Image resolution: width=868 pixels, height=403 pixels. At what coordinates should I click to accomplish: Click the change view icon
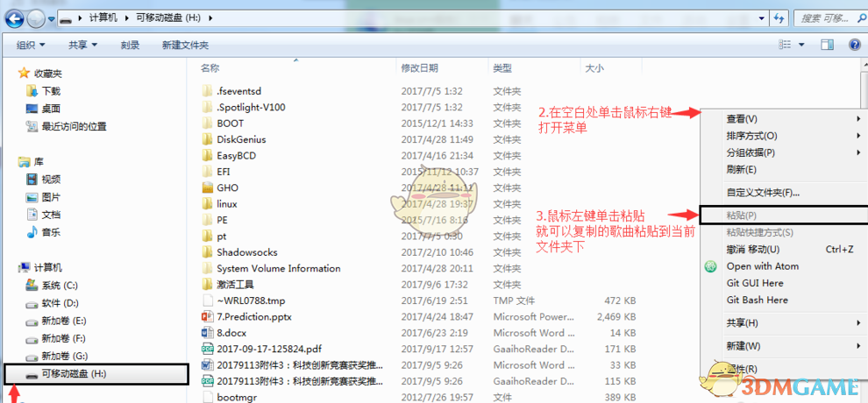pos(785,45)
